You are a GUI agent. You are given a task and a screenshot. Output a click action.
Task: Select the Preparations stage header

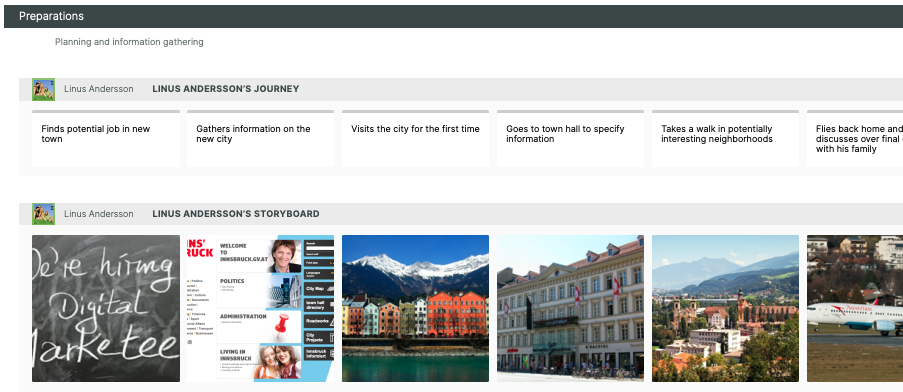point(453,16)
